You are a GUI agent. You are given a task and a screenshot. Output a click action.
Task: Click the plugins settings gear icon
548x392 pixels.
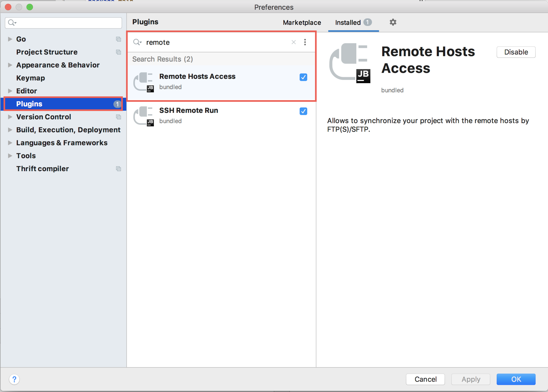[x=393, y=22]
